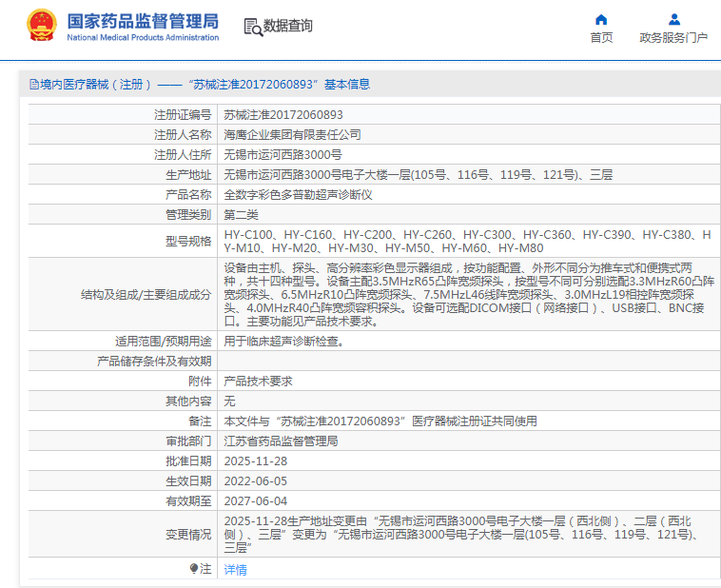The height and width of the screenshot is (588, 721).
Task: Click the expiry date 2027-06-04 value
Action: (255, 501)
